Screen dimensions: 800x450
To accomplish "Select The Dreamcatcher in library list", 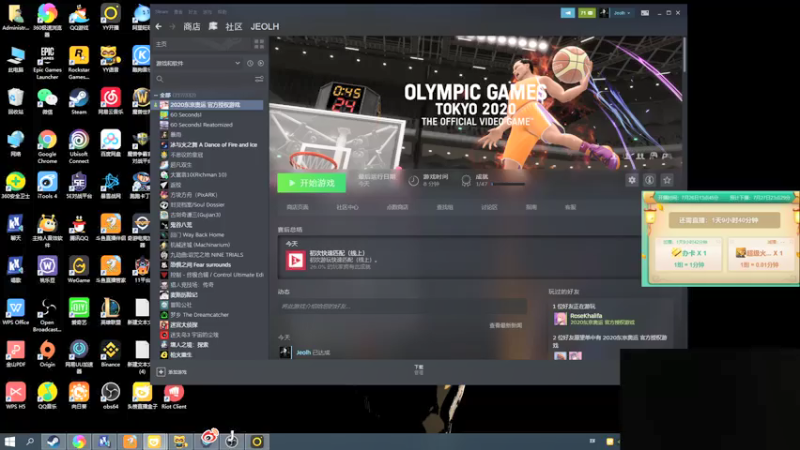I will point(199,315).
